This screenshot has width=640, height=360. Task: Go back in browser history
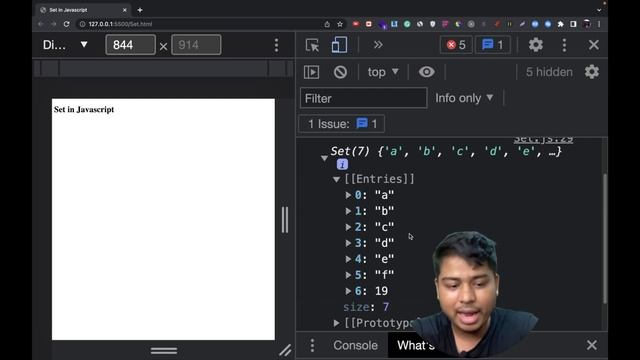pos(40,24)
